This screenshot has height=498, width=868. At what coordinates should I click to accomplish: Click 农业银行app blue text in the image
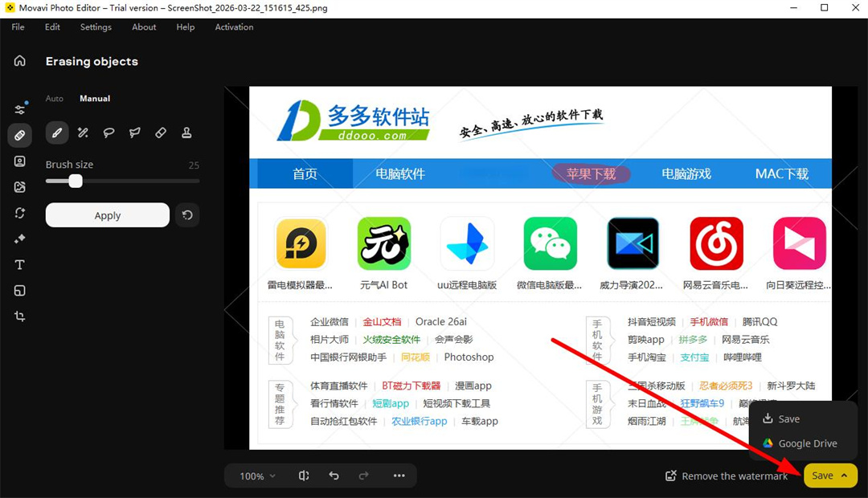419,421
